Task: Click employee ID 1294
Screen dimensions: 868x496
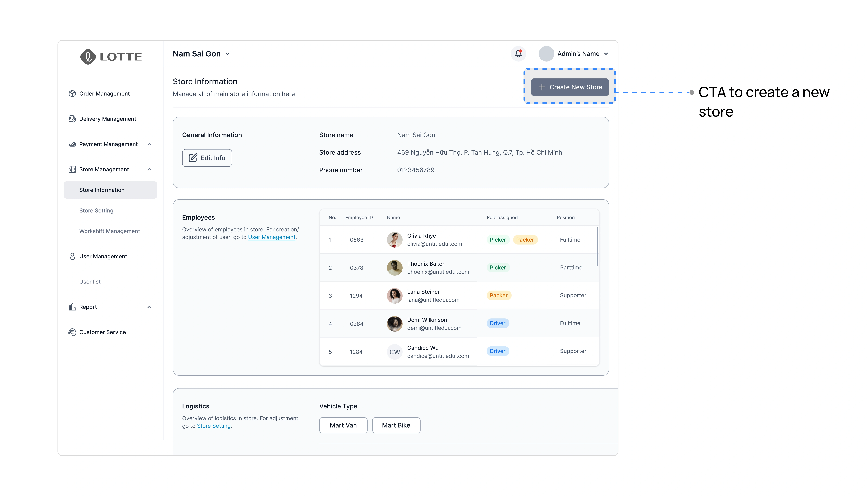Action: click(356, 296)
